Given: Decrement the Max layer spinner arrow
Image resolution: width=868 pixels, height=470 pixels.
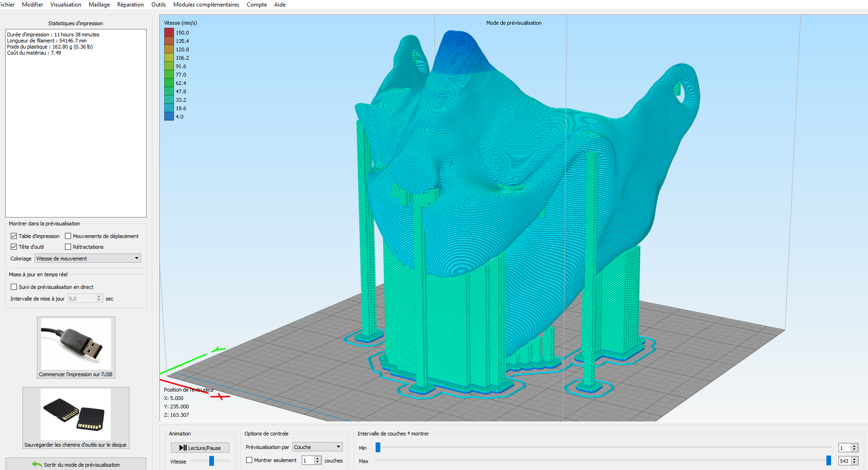Looking at the screenshot, I should (x=854, y=463).
